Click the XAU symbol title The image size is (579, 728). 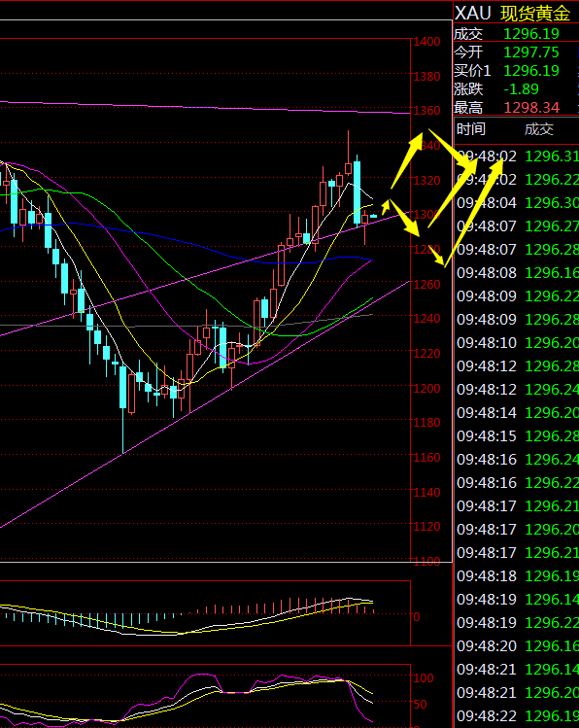coord(472,14)
